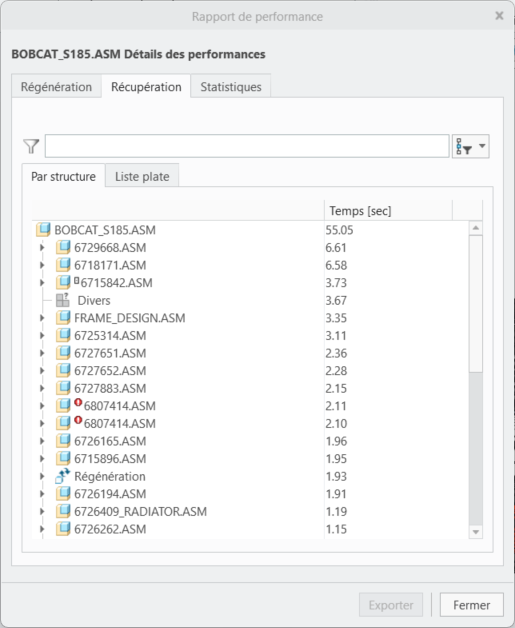The width and height of the screenshot is (515, 628).
Task: Click the scrollbar down arrow
Action: (476, 532)
